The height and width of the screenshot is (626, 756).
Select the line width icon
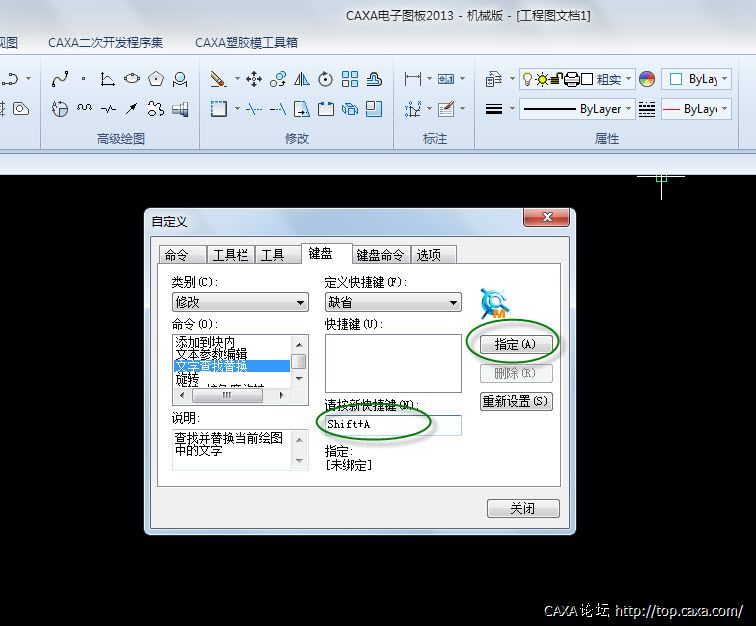[494, 109]
